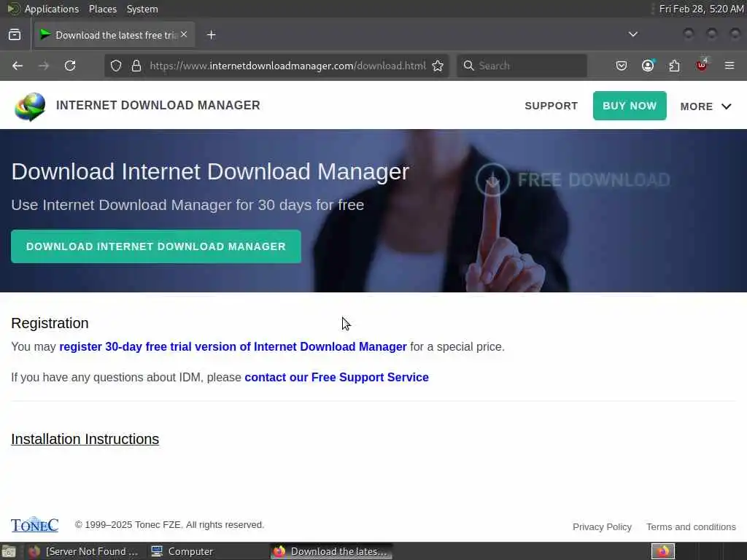Viewport: 747px width, 560px height.
Task: Open the Pocket save icon
Action: 622,66
